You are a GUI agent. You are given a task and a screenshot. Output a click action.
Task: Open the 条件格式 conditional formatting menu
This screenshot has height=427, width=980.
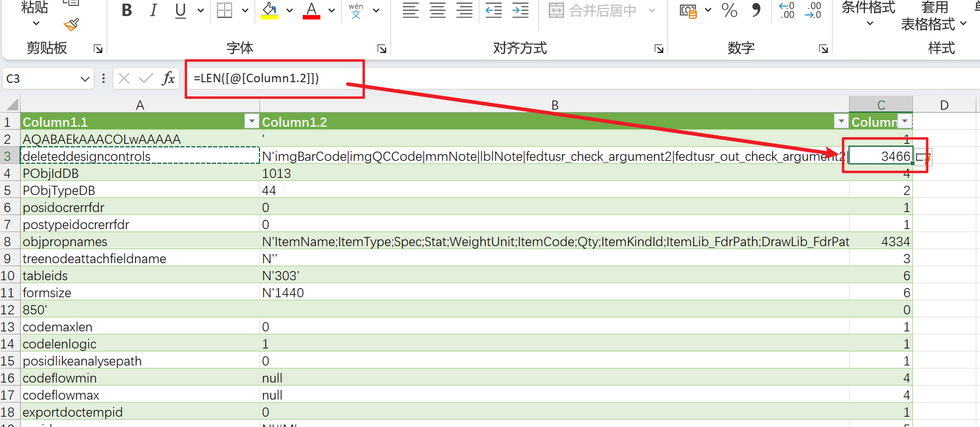pos(869,15)
